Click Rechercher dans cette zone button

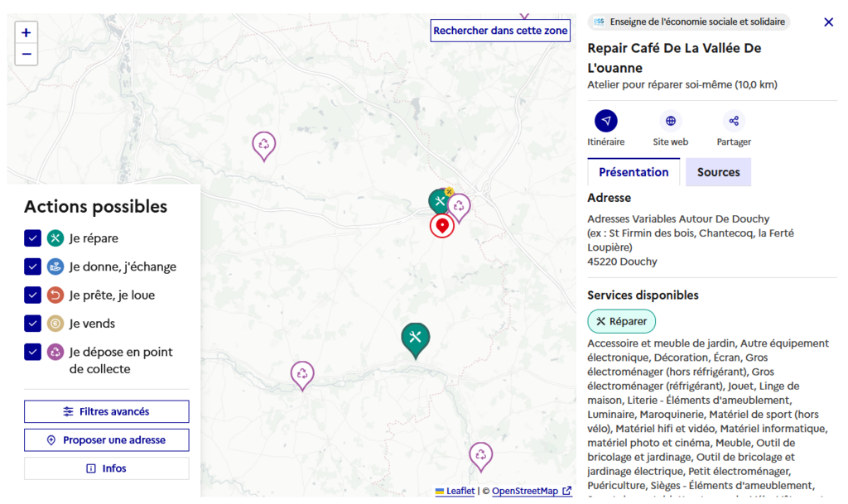[500, 31]
